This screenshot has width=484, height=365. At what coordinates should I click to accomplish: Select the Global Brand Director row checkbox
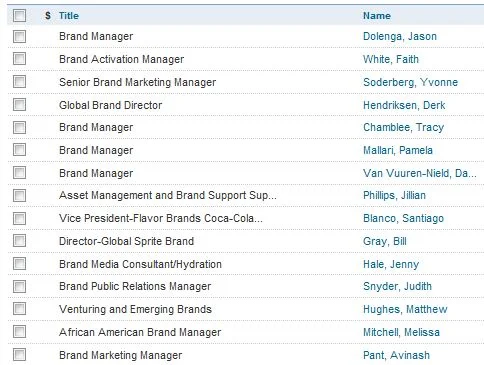click(19, 105)
